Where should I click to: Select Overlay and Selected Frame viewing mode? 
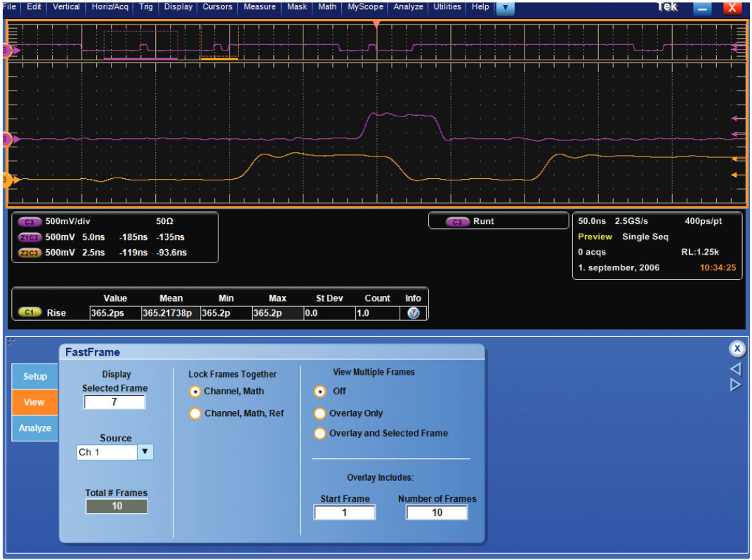coord(319,433)
